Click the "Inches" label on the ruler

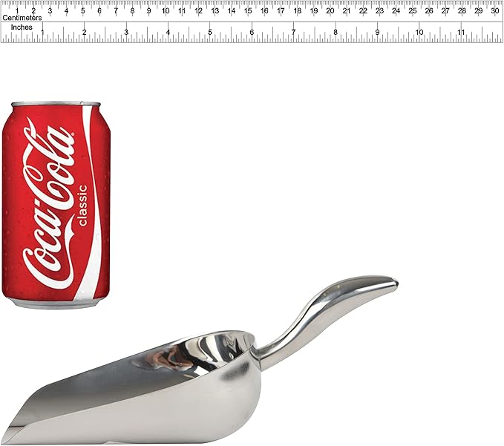[x=22, y=27]
